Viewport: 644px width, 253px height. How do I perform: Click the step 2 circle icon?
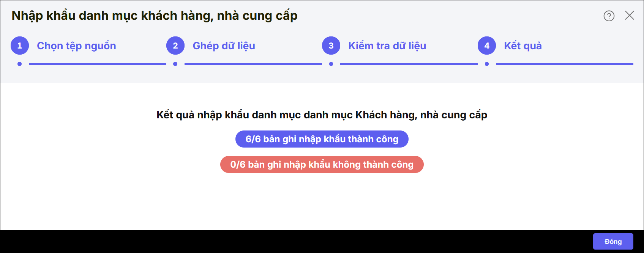pos(175,46)
